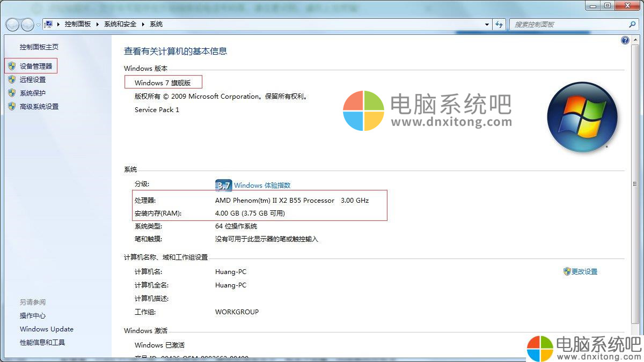Select 系统 in the address breadcrumb
644x362 pixels.
(x=156, y=24)
